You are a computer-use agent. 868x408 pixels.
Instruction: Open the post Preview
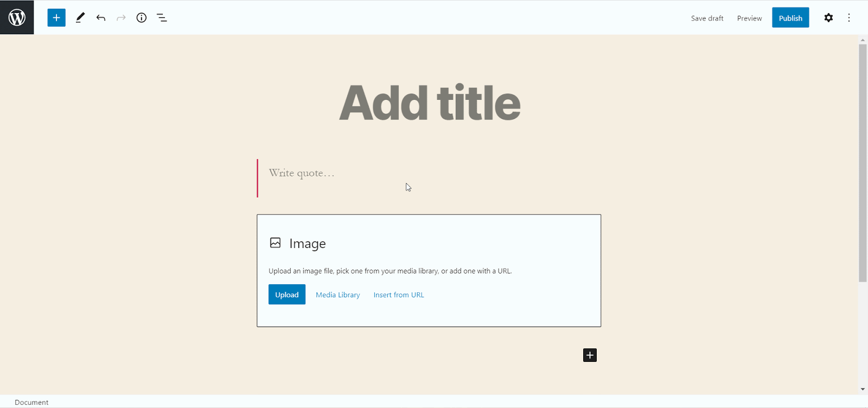tap(749, 18)
